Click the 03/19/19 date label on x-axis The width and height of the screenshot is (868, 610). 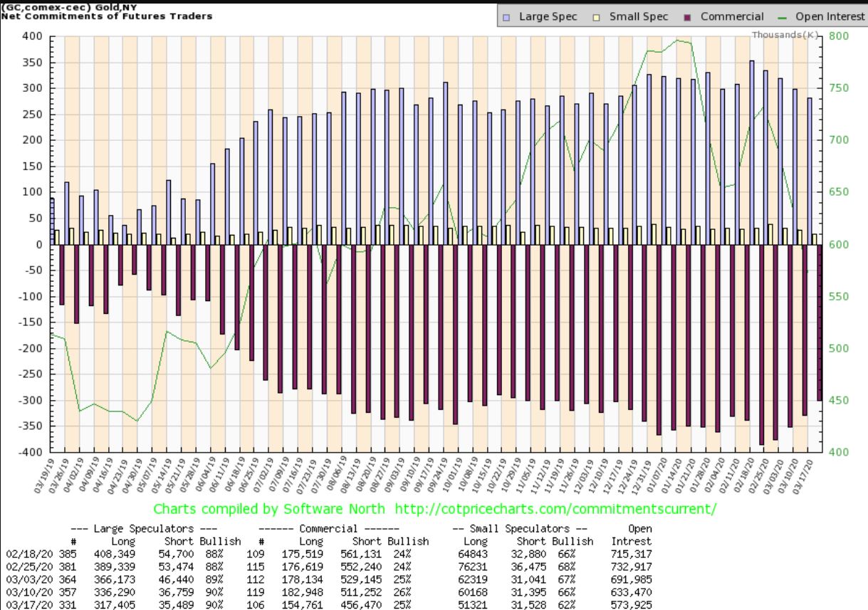pos(48,477)
